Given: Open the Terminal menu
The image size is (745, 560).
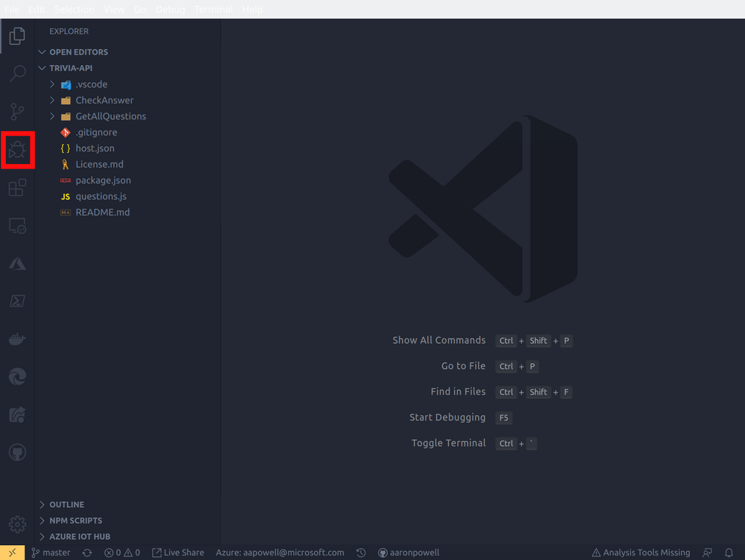Looking at the screenshot, I should tap(214, 9).
